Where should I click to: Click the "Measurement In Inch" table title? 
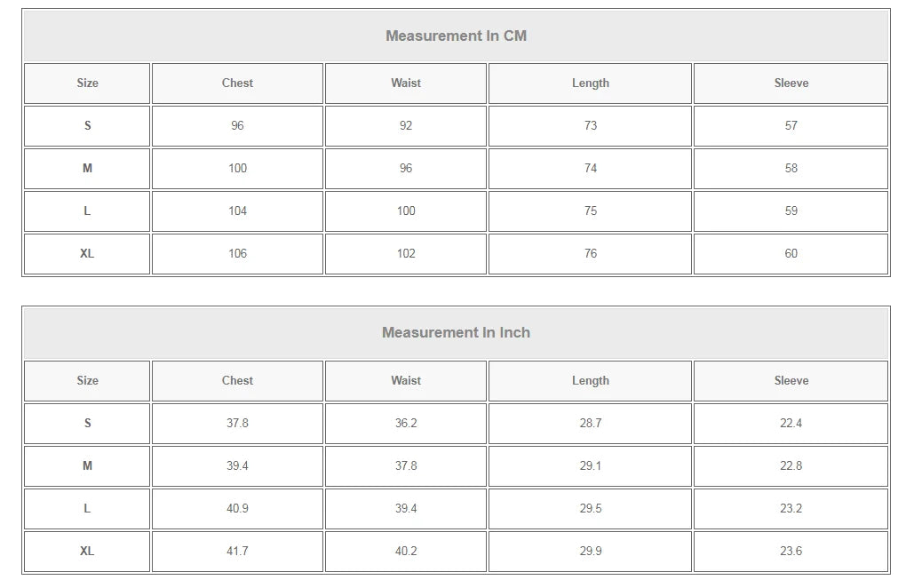(456, 333)
